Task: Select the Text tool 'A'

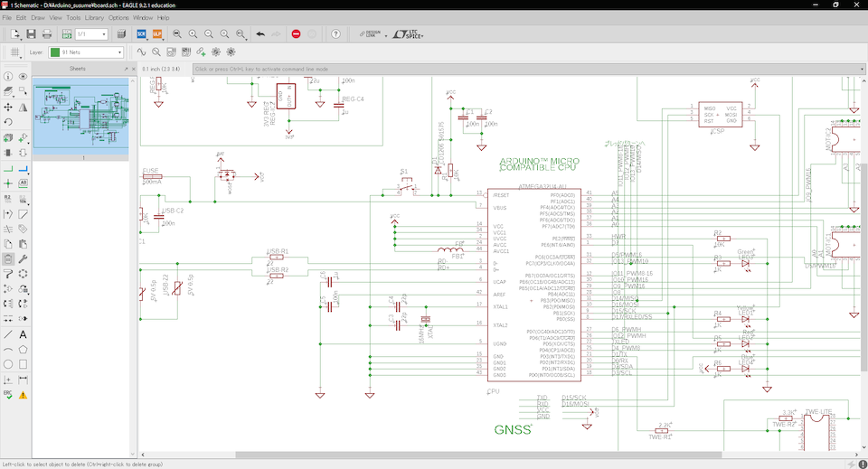Action: (23, 334)
